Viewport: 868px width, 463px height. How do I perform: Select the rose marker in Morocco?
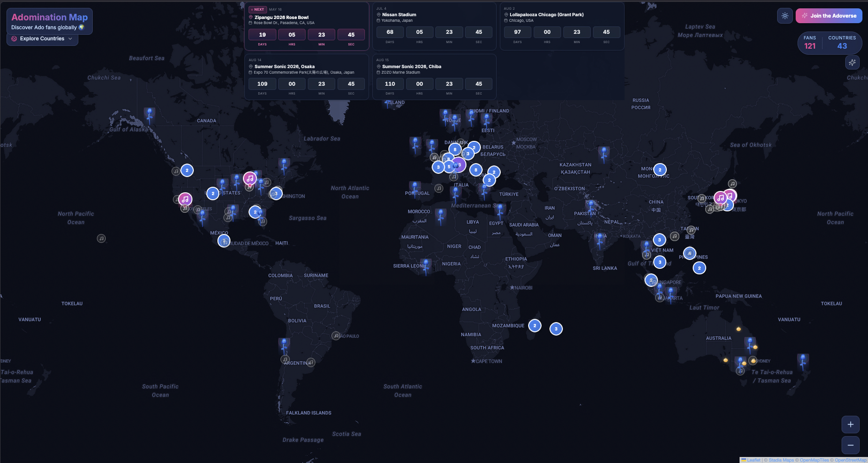click(x=441, y=216)
